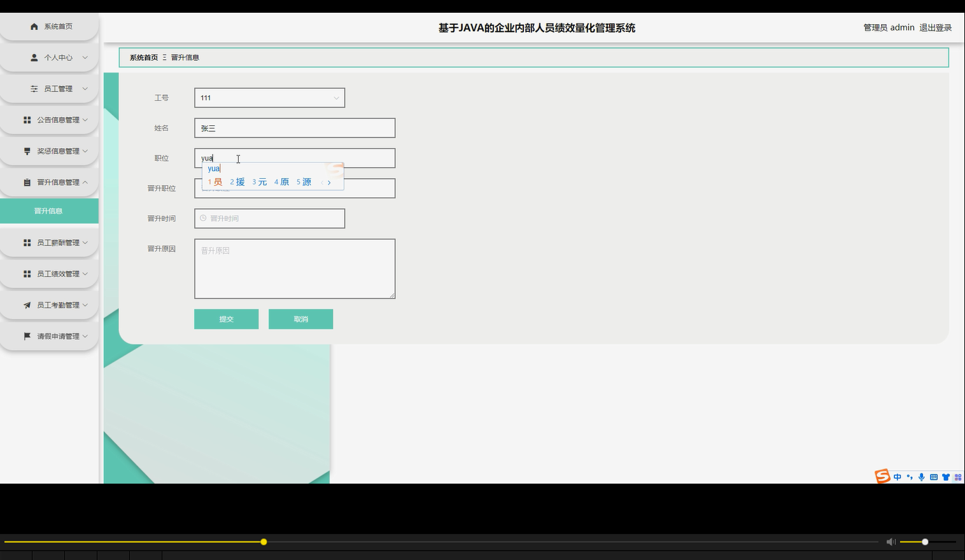Click the Sogou skin shirt icon

[946, 477]
